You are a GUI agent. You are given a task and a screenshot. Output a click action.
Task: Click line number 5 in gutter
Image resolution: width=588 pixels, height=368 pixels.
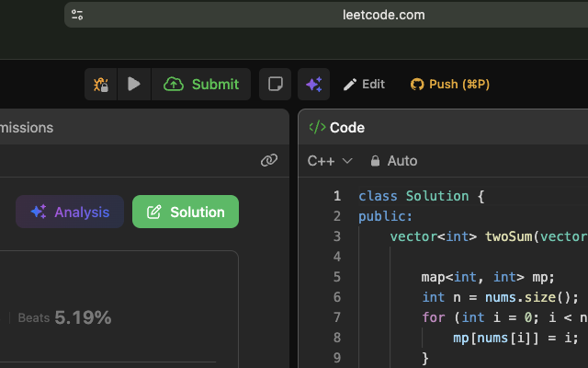click(x=337, y=277)
